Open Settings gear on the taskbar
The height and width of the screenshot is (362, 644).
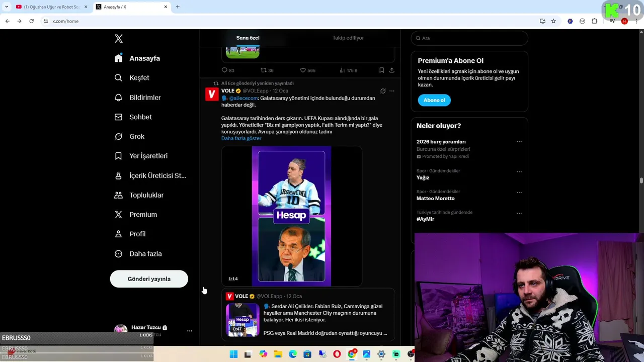(x=381, y=354)
